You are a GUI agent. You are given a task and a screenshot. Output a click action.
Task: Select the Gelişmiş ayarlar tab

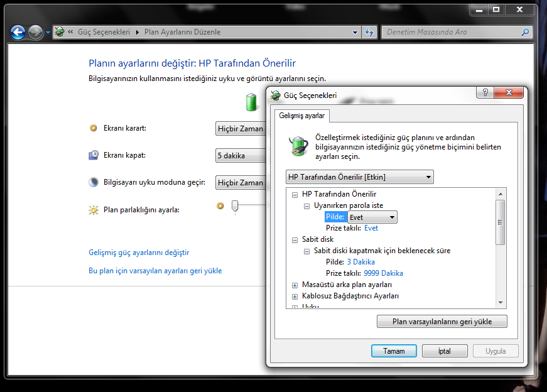click(x=301, y=116)
